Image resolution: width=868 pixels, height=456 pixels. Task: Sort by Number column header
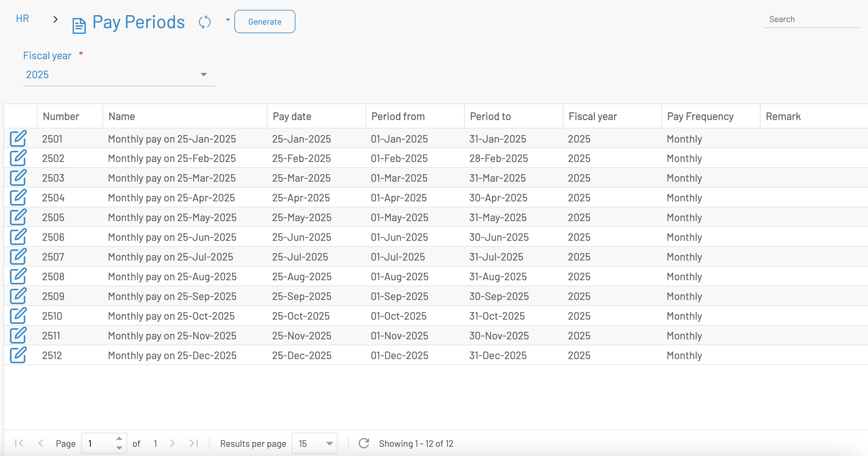click(61, 116)
